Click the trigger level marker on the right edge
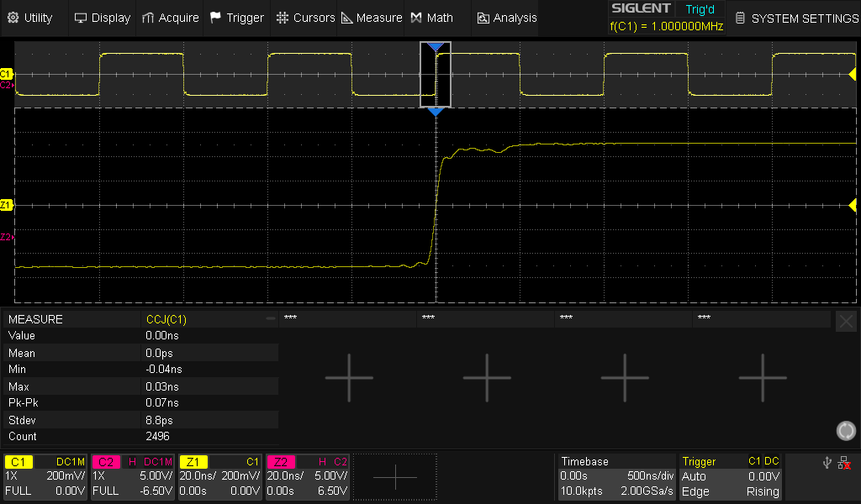 (853, 206)
